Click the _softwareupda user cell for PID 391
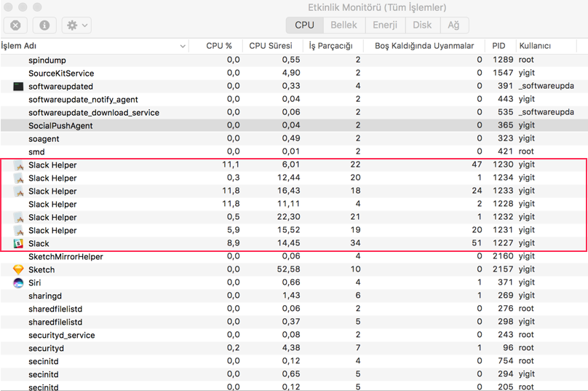 pyautogui.click(x=547, y=87)
